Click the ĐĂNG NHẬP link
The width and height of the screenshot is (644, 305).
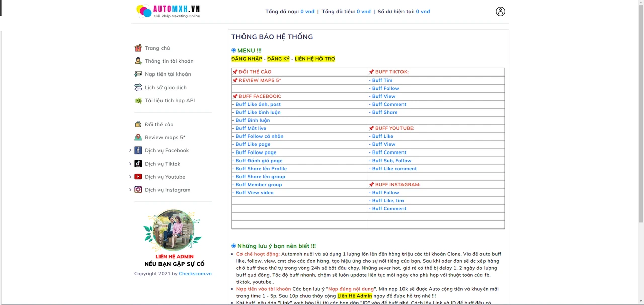247,59
